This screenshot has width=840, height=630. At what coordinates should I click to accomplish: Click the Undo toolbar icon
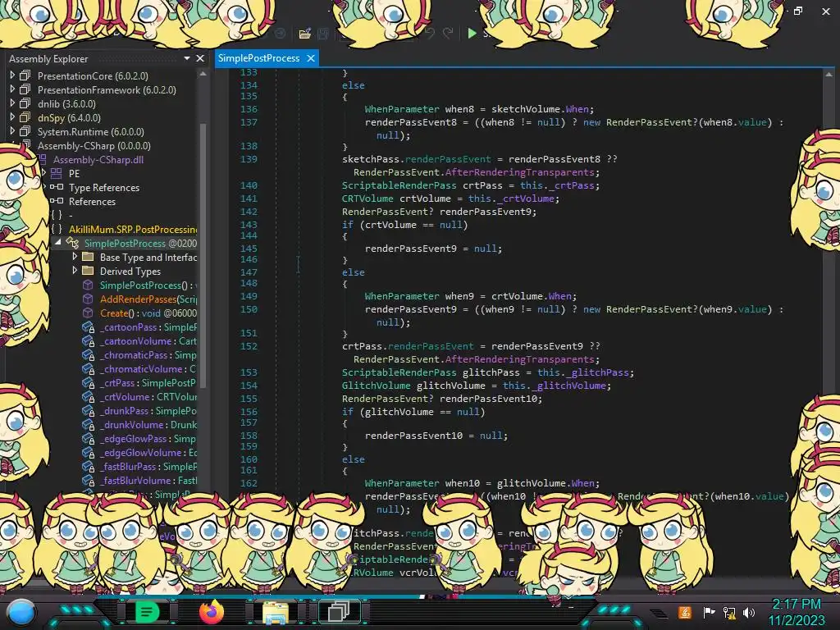pos(429,33)
